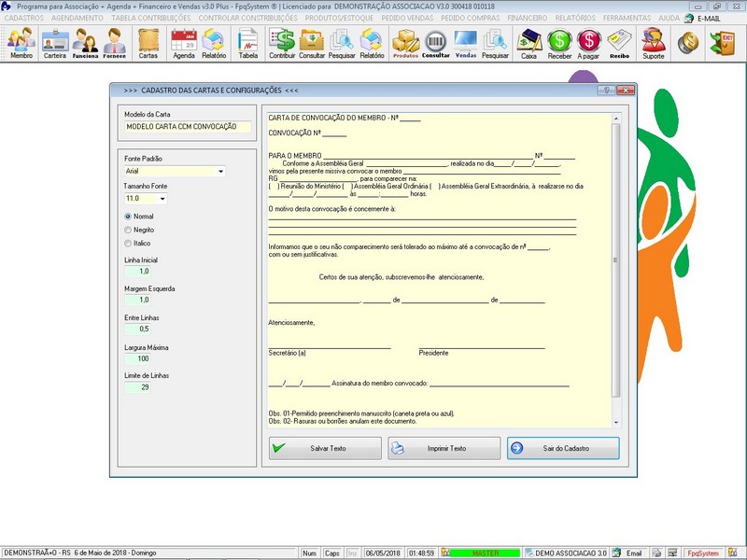Open Pesquisar icon beside Consultar contributions
747x560 pixels.
point(342,43)
